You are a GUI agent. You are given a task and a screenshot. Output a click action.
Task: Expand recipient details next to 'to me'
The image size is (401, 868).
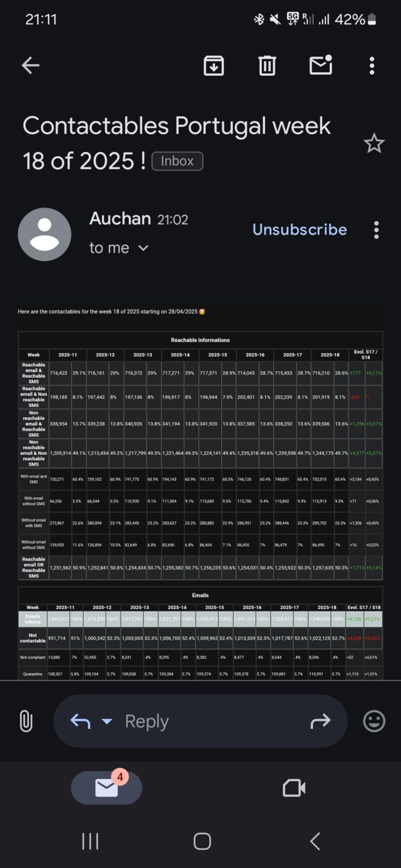click(x=144, y=248)
